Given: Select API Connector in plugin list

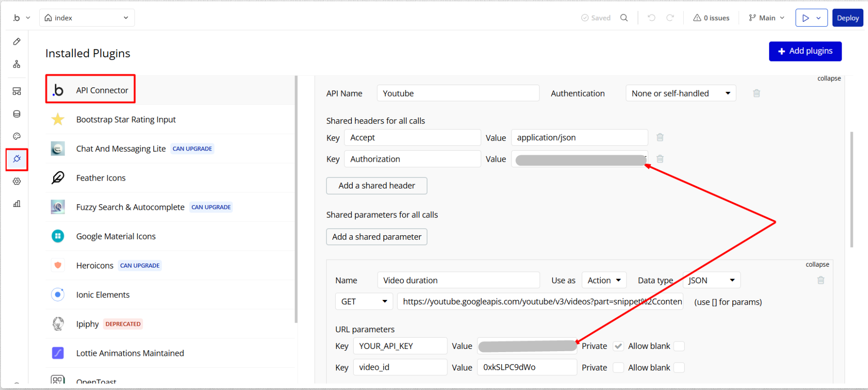Looking at the screenshot, I should 102,90.
